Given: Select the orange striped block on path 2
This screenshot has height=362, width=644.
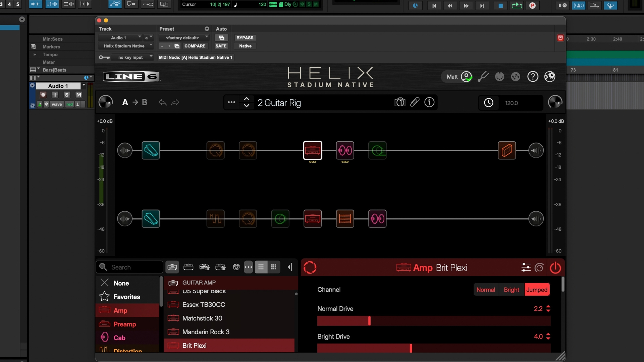Looking at the screenshot, I should pos(345,219).
